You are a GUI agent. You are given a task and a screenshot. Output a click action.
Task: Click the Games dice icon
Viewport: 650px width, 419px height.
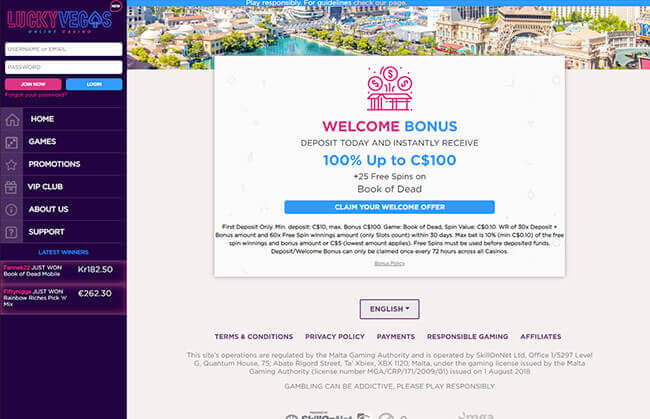(x=11, y=143)
